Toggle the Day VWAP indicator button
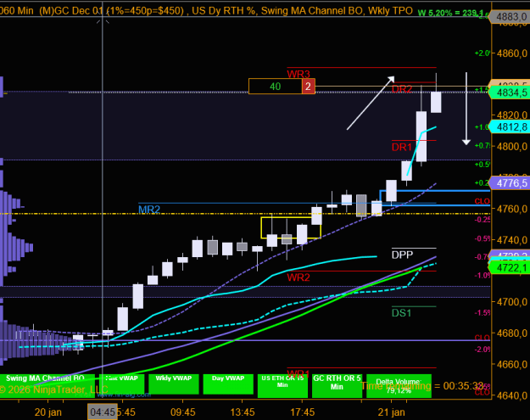530x420 pixels. point(228,384)
